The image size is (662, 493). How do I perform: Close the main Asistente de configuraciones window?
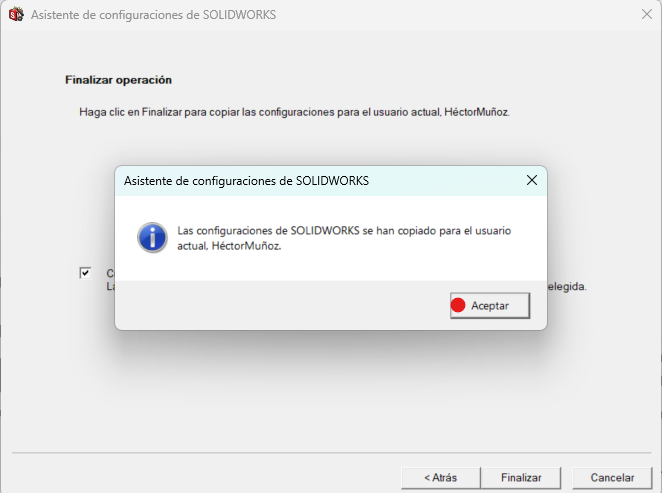coord(647,14)
